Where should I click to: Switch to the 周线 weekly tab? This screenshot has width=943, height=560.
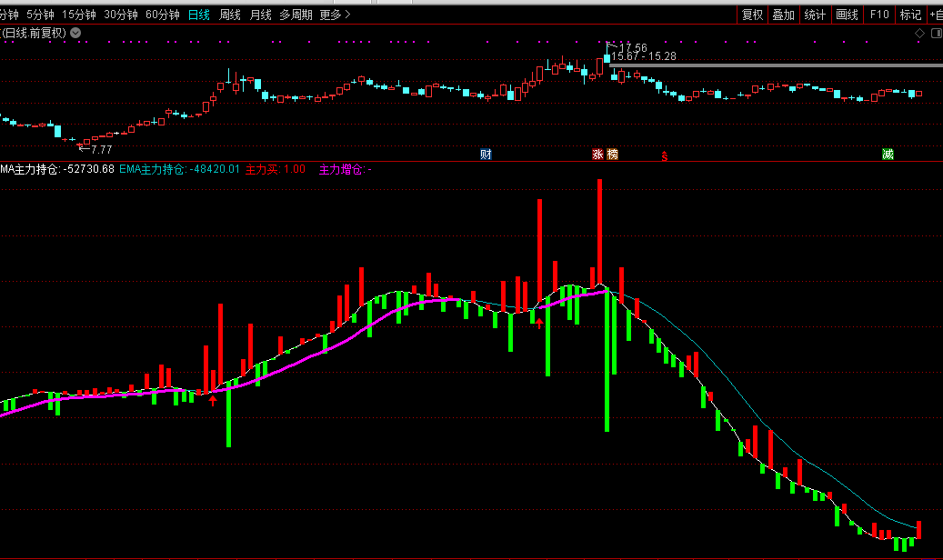230,15
